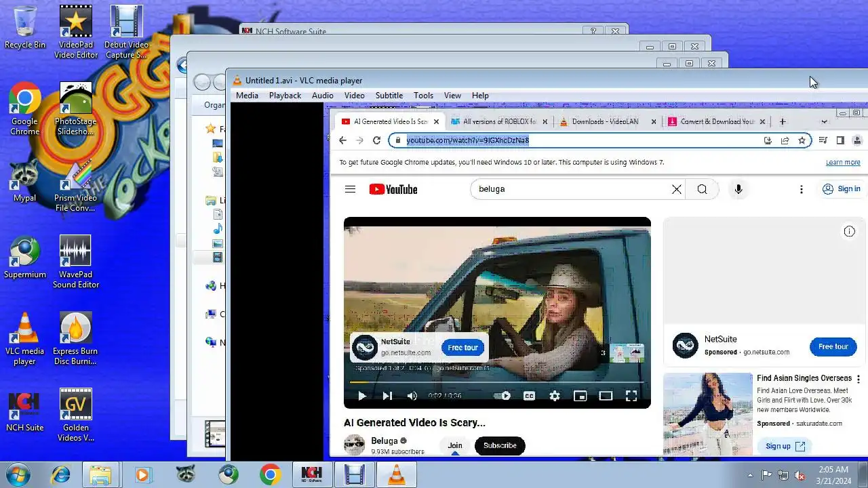Click the Join button
The height and width of the screenshot is (488, 868).
point(455,445)
